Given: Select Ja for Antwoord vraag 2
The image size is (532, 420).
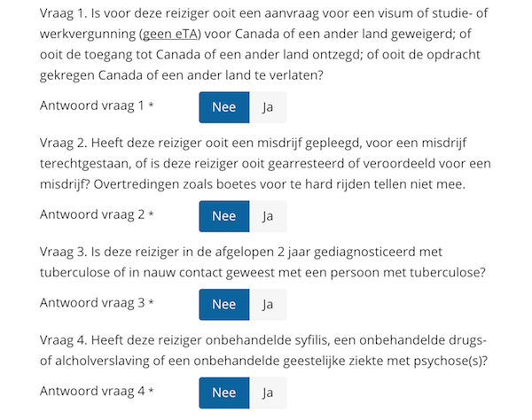Looking at the screenshot, I should click(x=268, y=216).
